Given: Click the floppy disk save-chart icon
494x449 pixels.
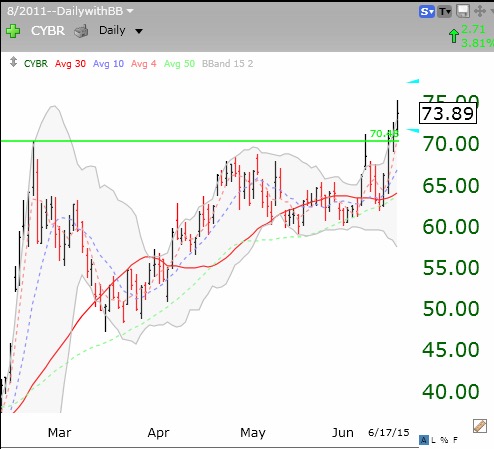Looking at the screenshot, I should tap(463, 11).
